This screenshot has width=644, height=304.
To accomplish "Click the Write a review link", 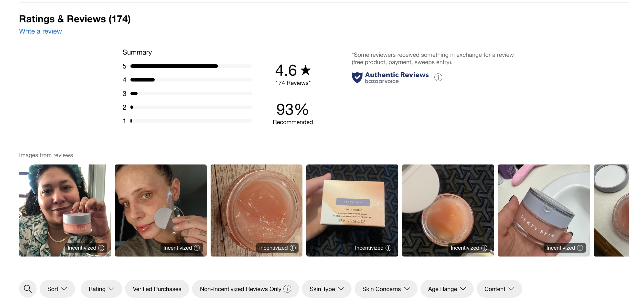I will point(40,31).
